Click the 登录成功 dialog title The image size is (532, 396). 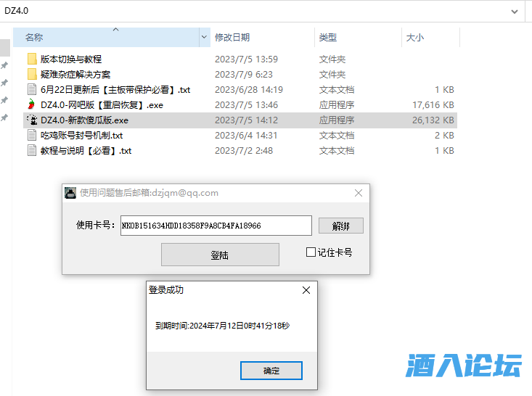(x=166, y=290)
